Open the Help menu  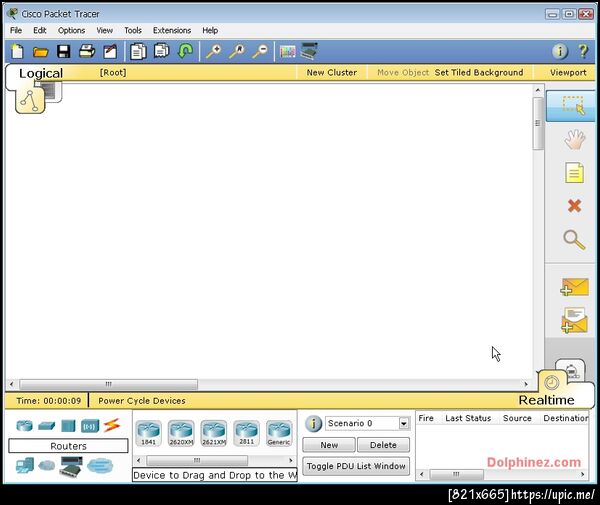coord(210,30)
